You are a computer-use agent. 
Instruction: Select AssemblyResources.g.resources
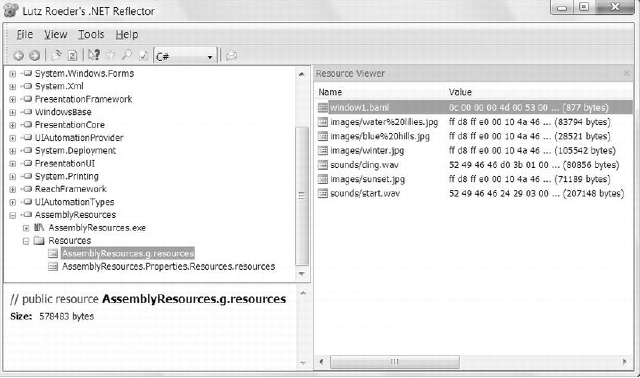(128, 253)
